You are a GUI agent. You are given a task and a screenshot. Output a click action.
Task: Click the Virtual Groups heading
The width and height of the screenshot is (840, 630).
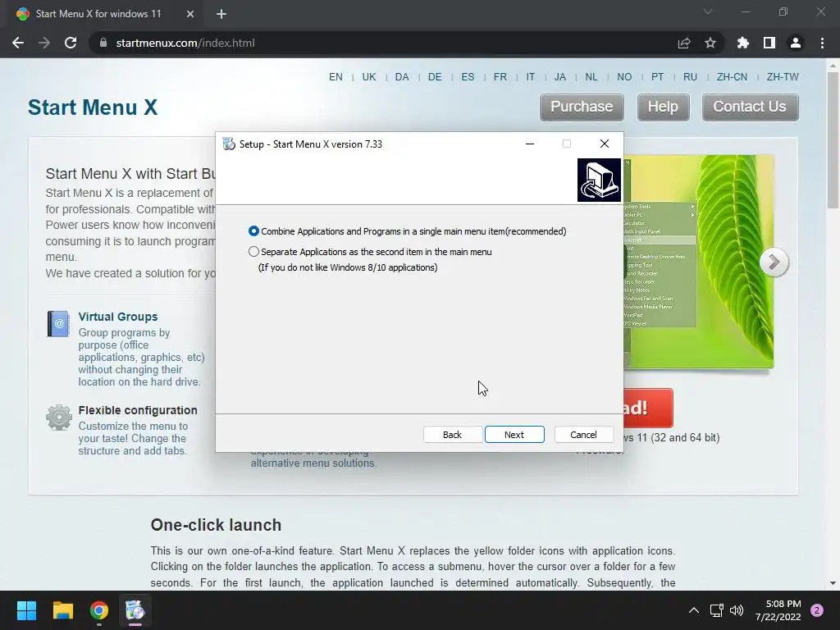click(x=118, y=317)
